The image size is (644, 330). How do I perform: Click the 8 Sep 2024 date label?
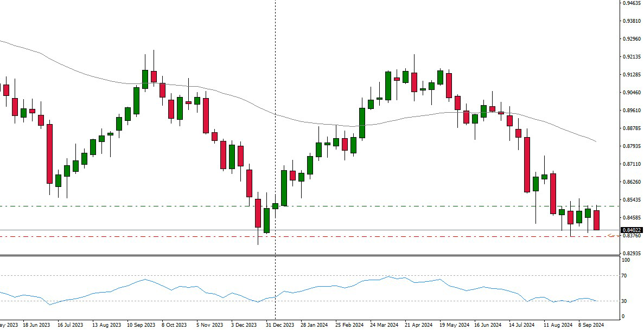pos(591,325)
